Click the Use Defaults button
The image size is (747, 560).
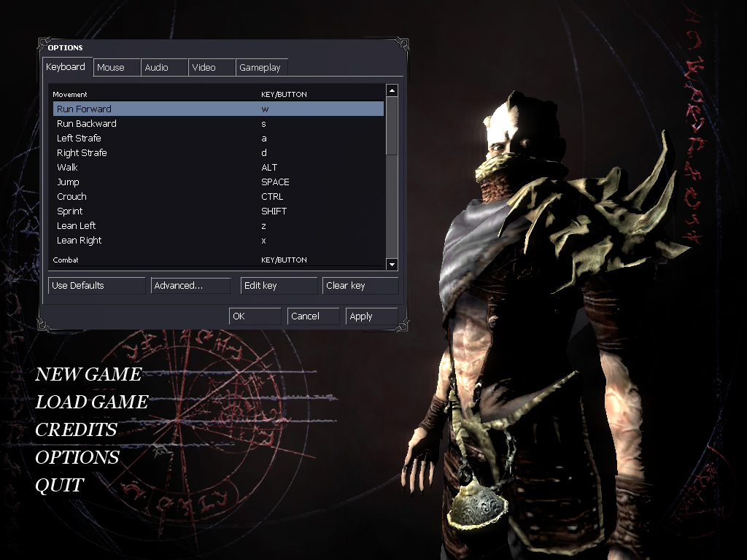pyautogui.click(x=97, y=285)
